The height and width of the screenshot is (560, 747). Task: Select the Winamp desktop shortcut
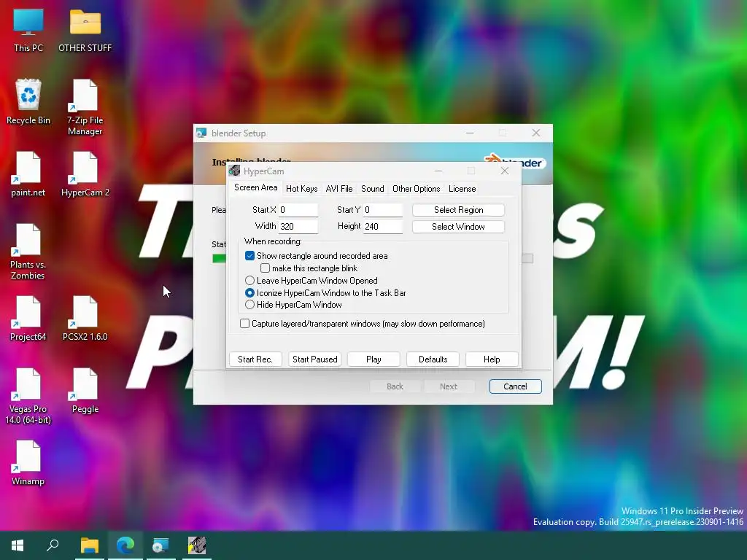pyautogui.click(x=28, y=463)
